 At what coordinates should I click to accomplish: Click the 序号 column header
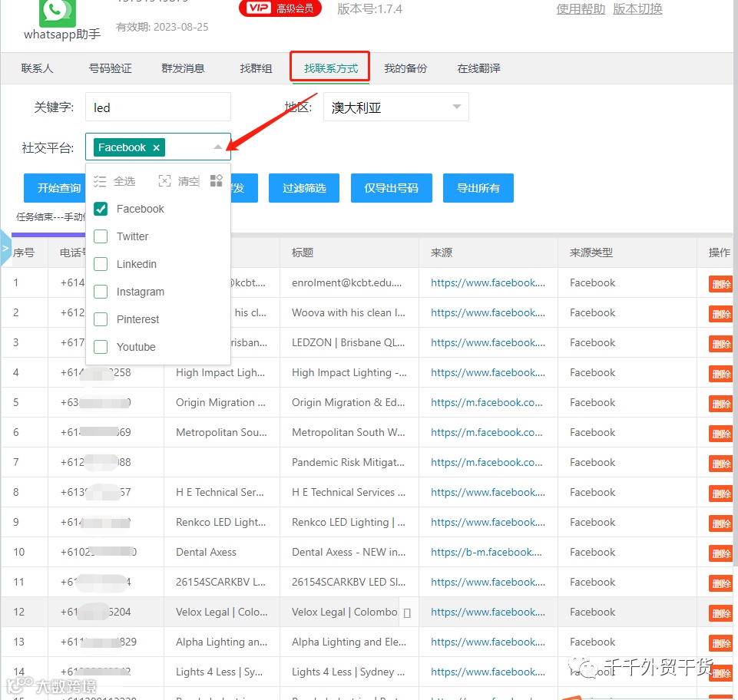(x=24, y=253)
